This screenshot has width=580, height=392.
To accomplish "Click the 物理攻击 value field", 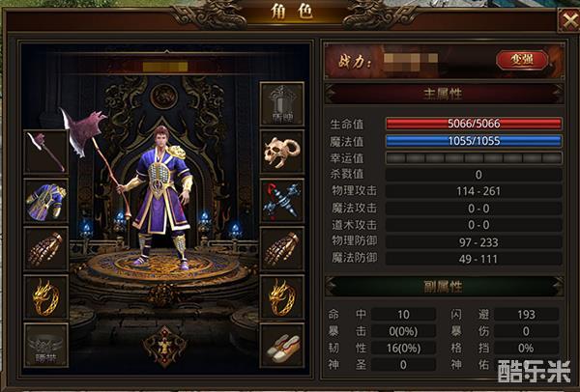I will [x=474, y=191].
